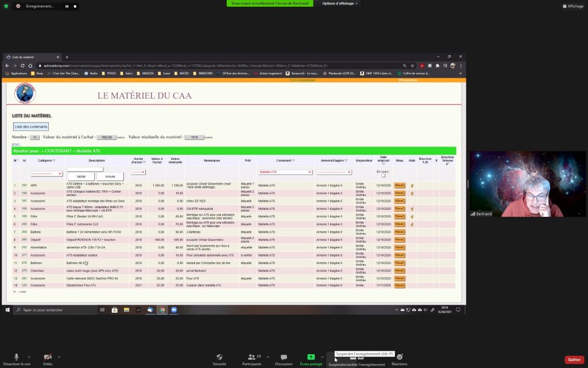Open the PDF link
The width and height of the screenshot is (588, 368).
(x=16, y=144)
